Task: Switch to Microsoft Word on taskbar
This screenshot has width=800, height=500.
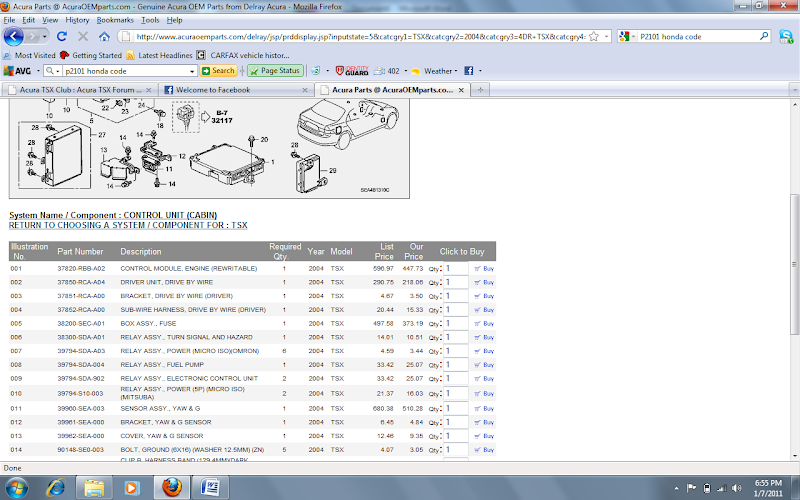Action: pos(210,488)
